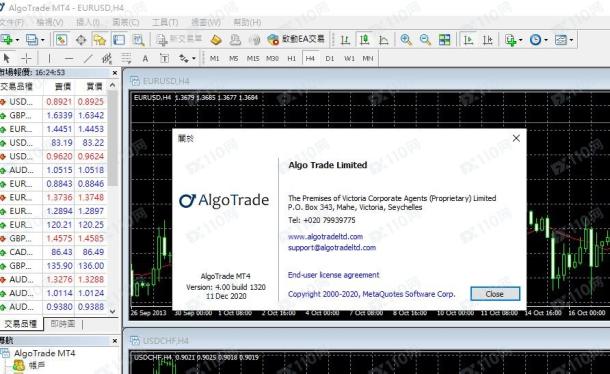Open the Insert (I) menu
The height and width of the screenshot is (374, 610).
88,22
